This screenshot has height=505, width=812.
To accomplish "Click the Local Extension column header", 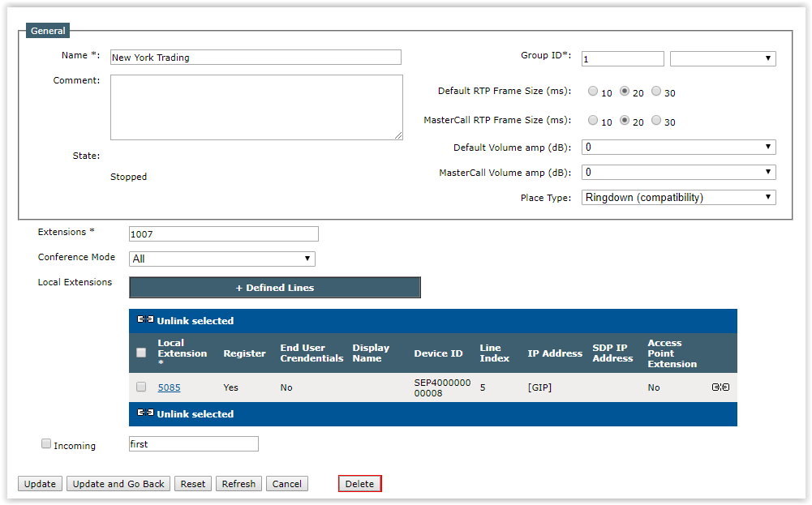I will coord(183,353).
